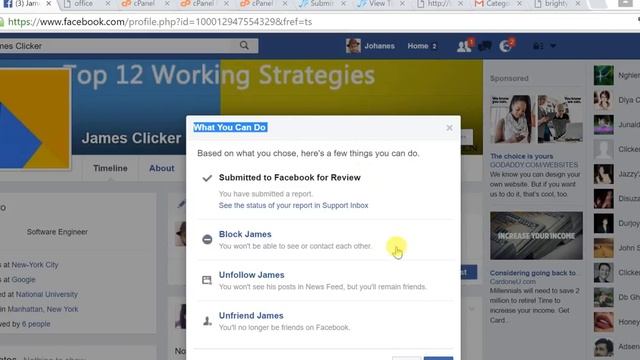Screen dimensions: 640x360
Task: Open the messages icon in header
Action: point(484,46)
